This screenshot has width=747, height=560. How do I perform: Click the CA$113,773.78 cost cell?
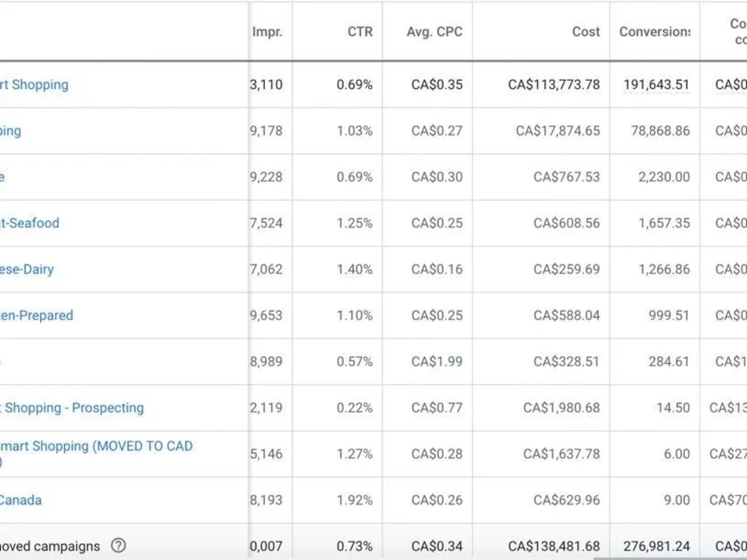pos(554,85)
